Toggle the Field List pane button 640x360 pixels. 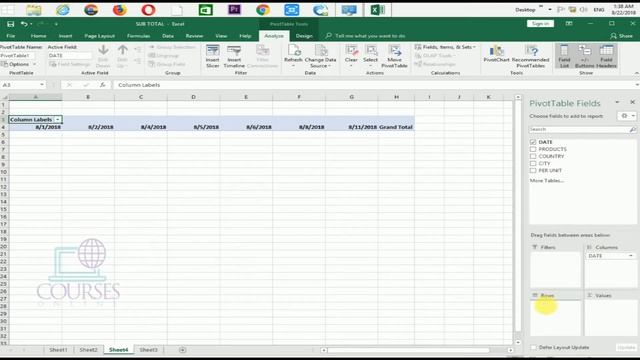pos(564,56)
